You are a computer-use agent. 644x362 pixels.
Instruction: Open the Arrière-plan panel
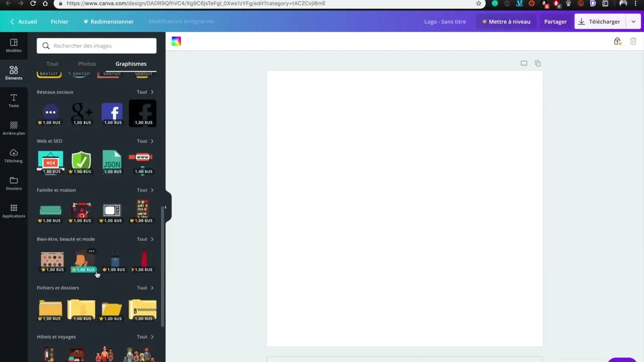14,128
